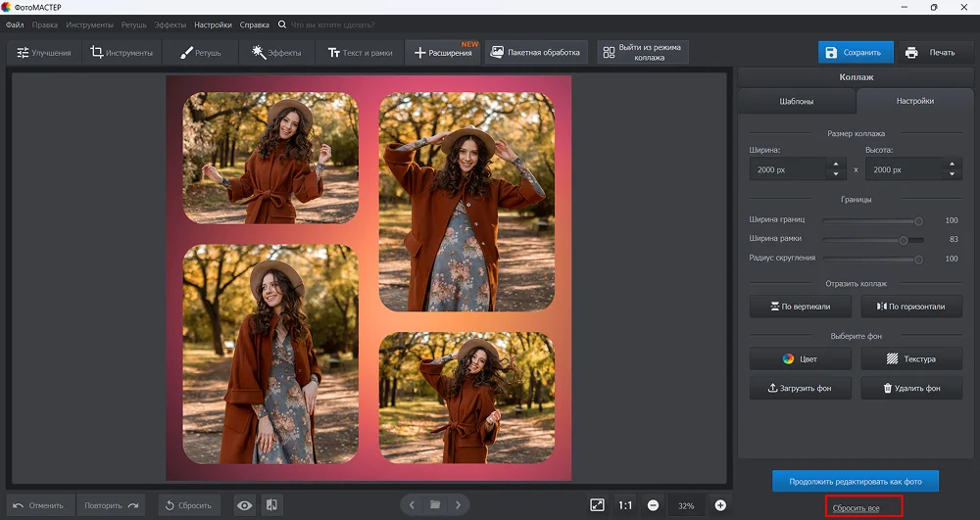This screenshot has width=980, height=520.
Task: Click Удалить фон button
Action: tap(911, 388)
